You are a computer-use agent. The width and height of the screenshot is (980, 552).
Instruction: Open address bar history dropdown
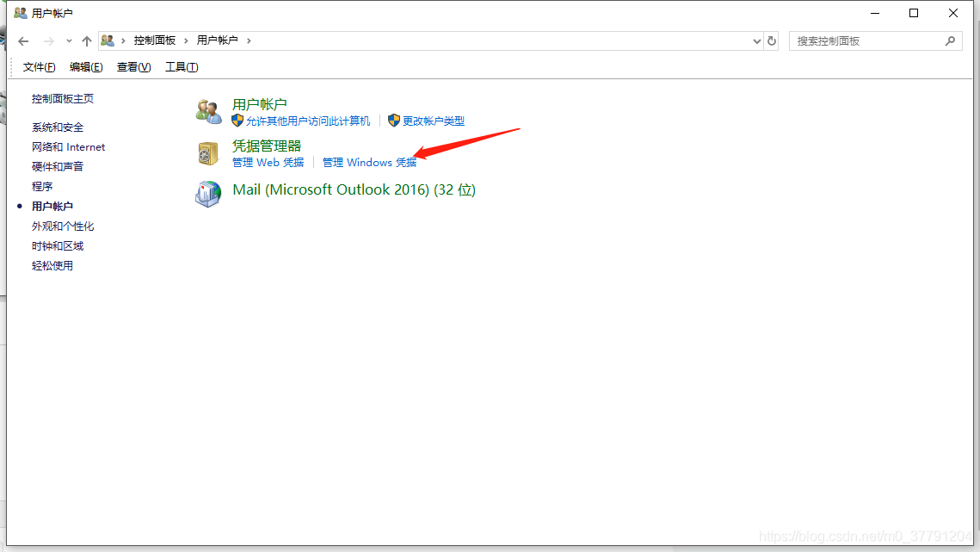pos(757,41)
